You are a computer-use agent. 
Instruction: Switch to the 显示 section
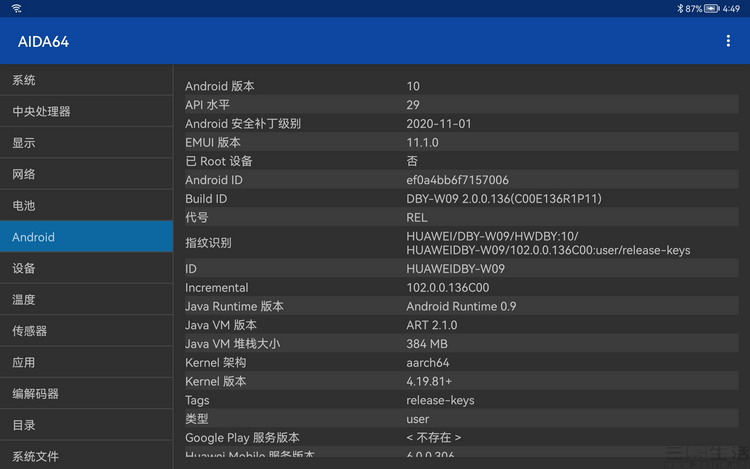[86, 142]
